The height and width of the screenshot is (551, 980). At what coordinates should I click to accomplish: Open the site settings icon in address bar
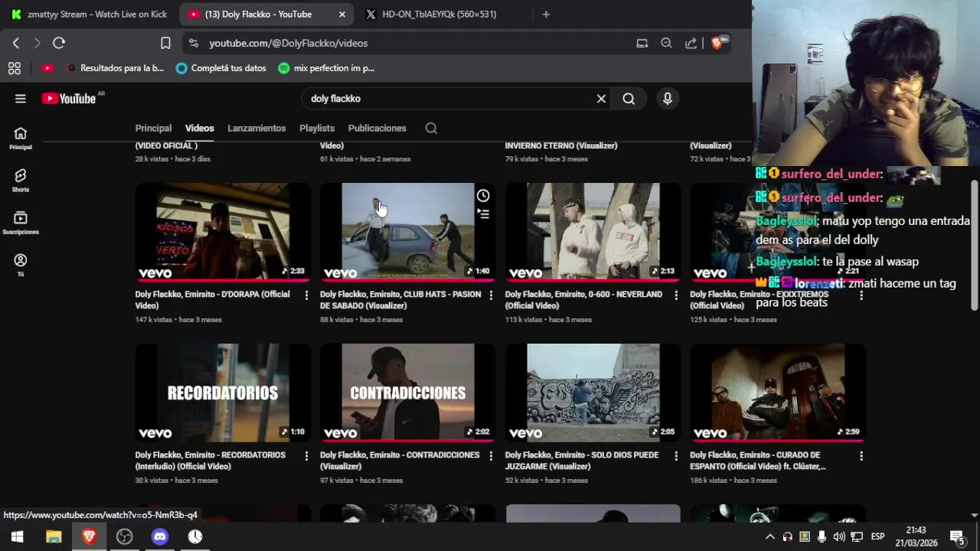pyautogui.click(x=193, y=44)
